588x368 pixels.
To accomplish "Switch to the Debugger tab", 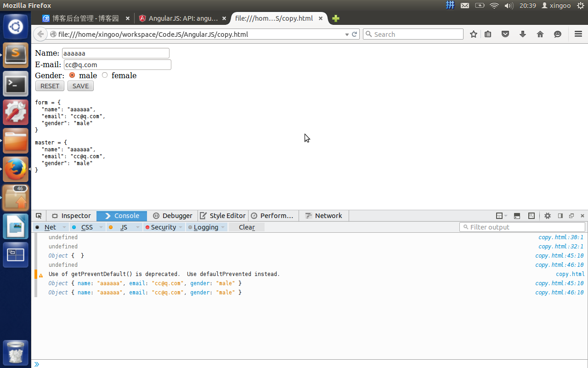I will (x=172, y=216).
